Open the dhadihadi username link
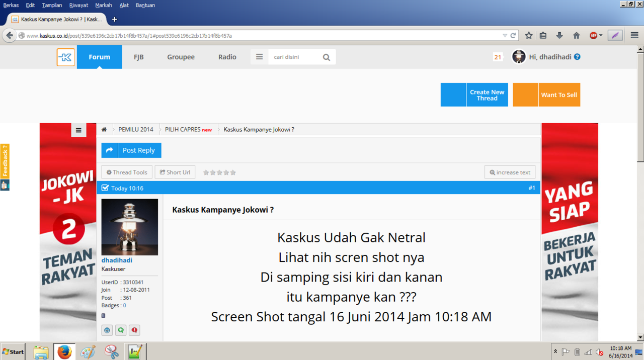Viewport: 644px width, 360px height. 117,260
